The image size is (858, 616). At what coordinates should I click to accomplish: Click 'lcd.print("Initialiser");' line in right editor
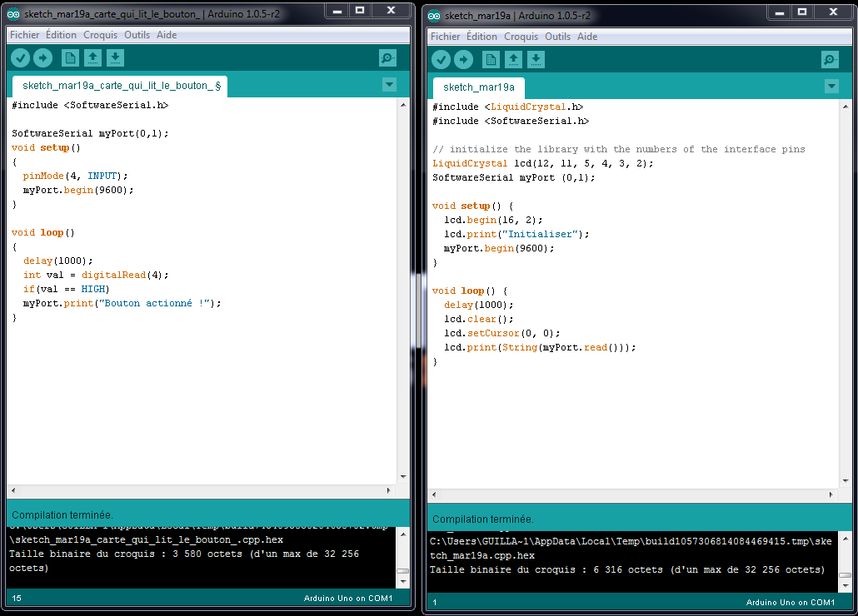(516, 234)
